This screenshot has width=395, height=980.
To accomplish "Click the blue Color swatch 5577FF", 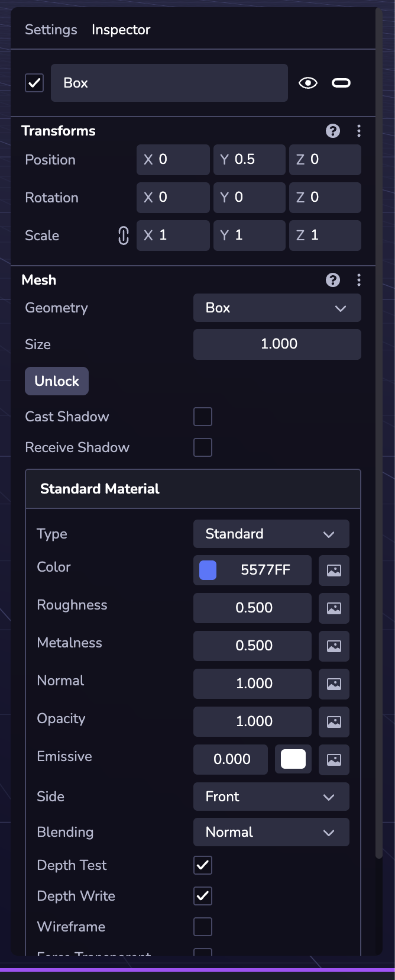I will (208, 570).
